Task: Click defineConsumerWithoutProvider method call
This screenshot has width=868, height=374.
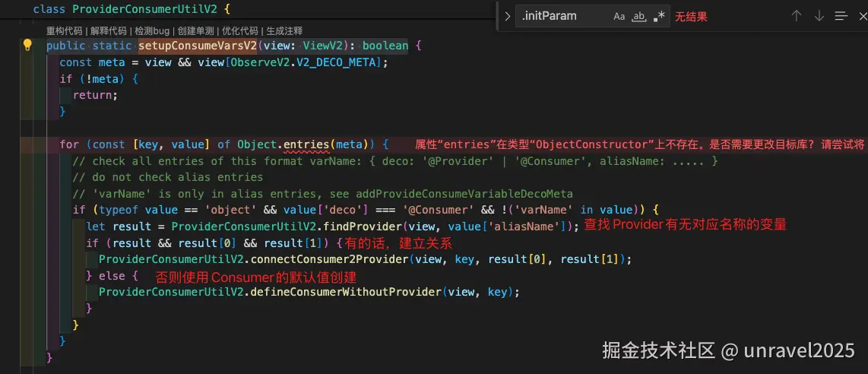Action: coord(346,292)
